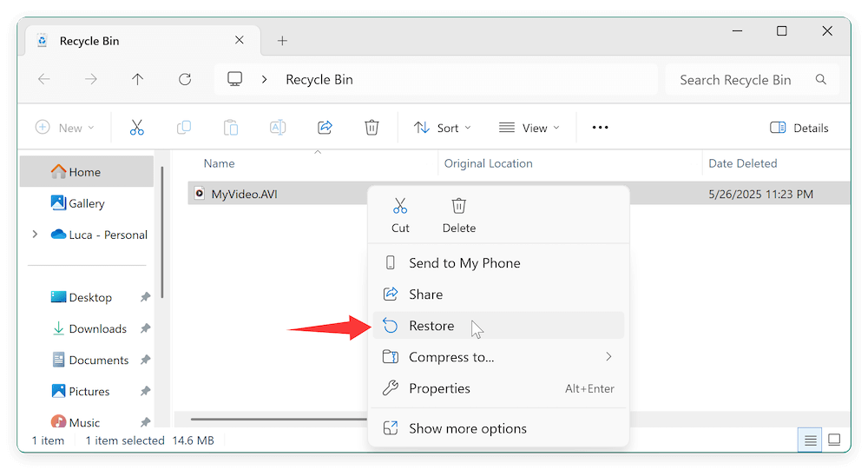Refresh the Recycle Bin view
868x470 pixels.
(x=185, y=79)
